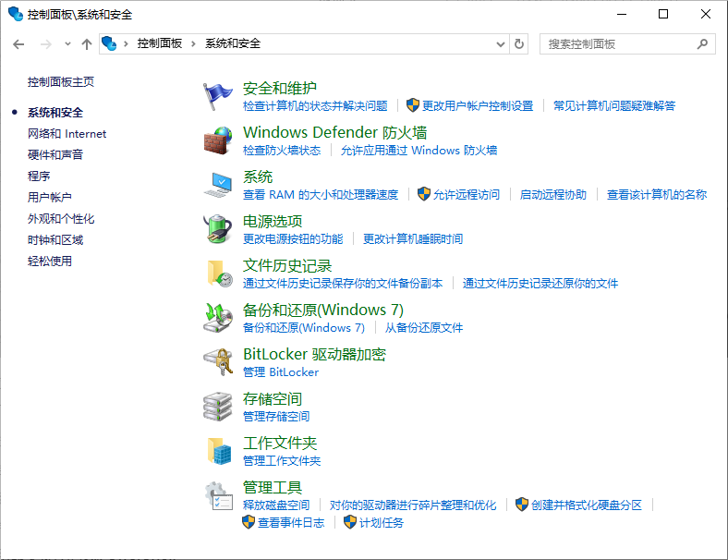Click the search magnifier icon

coord(702,44)
